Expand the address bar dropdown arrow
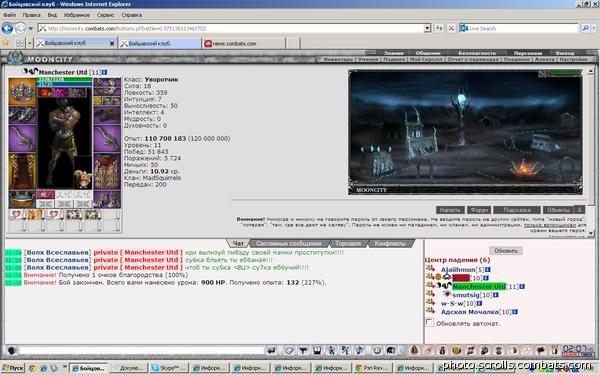Viewport: 600px width, 375px height. point(427,28)
